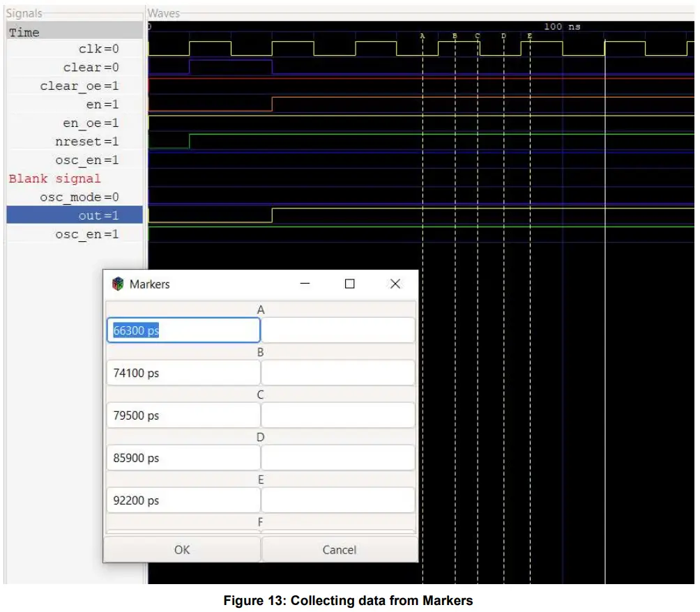Select the clear_oe=1 signal row

point(75,86)
